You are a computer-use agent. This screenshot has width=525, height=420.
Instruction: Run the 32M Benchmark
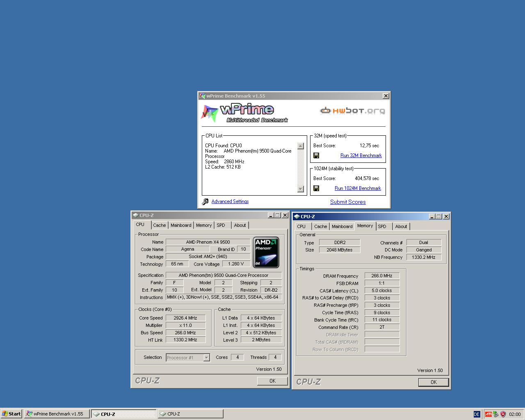(361, 155)
